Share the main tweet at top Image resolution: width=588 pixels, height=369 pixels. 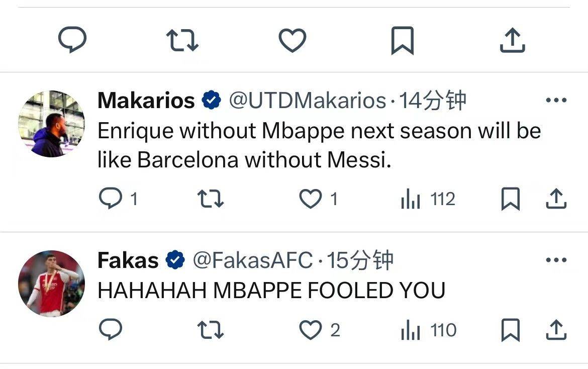pyautogui.click(x=512, y=40)
